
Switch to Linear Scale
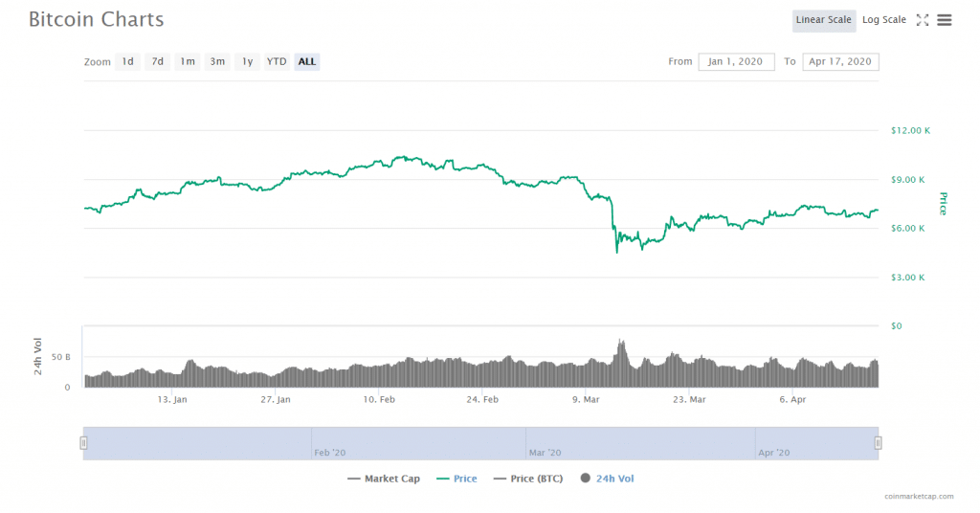click(824, 20)
